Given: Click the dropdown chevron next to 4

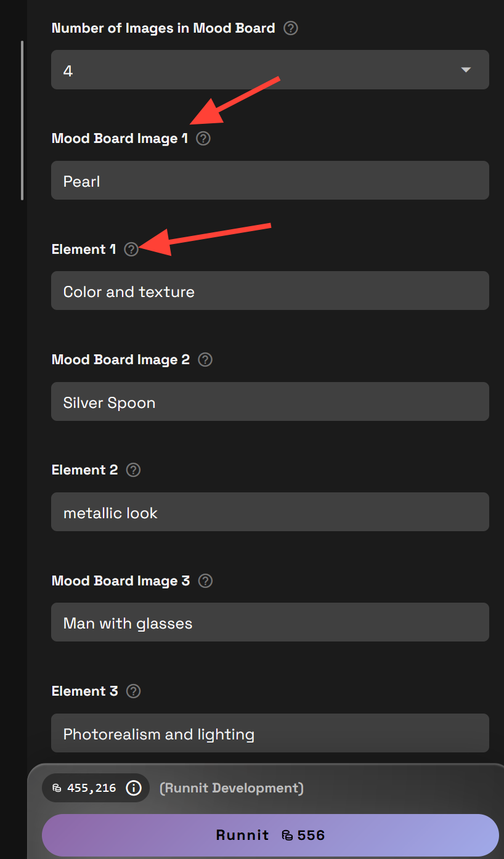Looking at the screenshot, I should [466, 70].
